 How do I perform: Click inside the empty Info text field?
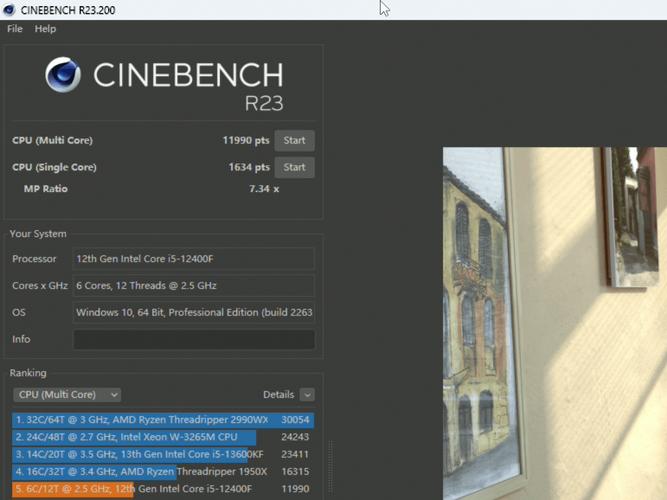click(x=193, y=340)
